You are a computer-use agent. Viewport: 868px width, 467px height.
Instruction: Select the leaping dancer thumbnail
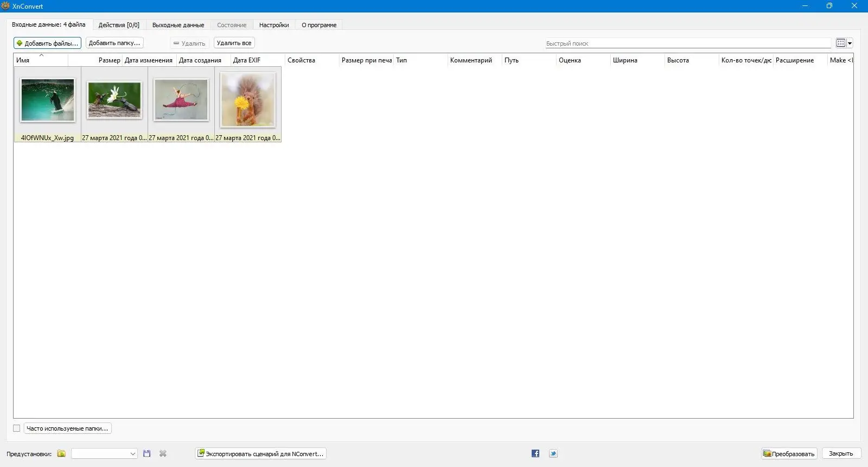pos(181,104)
